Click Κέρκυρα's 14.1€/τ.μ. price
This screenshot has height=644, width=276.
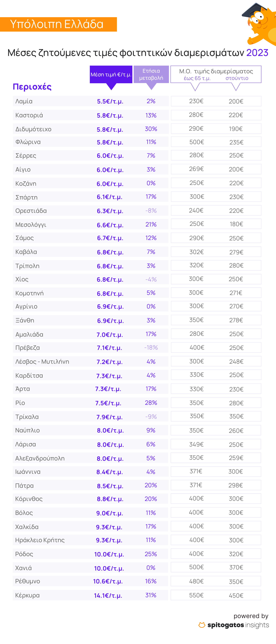point(108,596)
